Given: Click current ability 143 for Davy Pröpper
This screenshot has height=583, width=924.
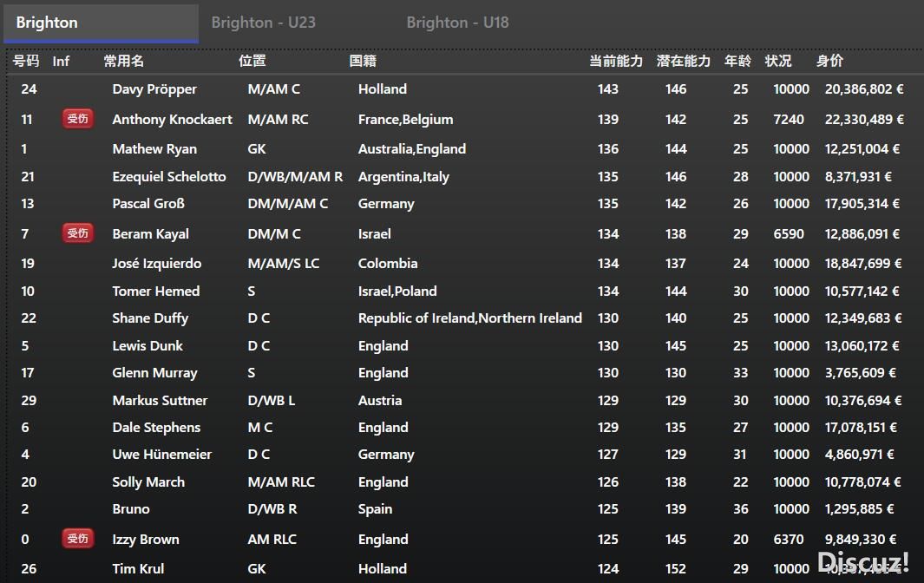Looking at the screenshot, I should (x=608, y=89).
